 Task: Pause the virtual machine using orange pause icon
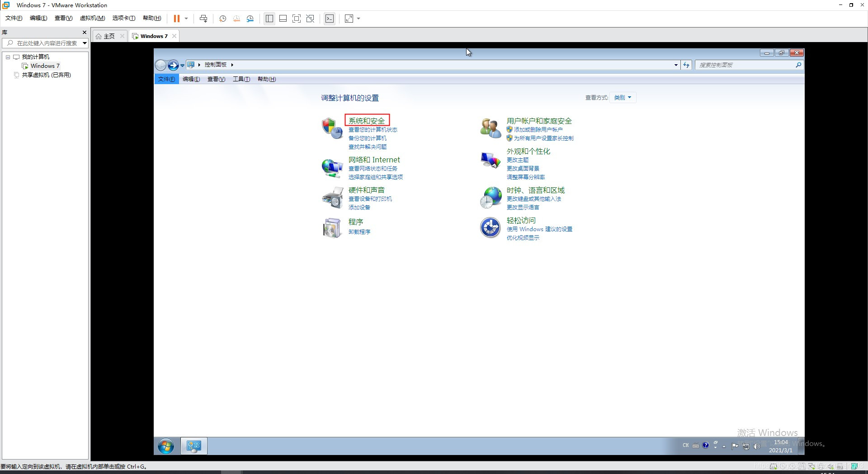tap(177, 19)
